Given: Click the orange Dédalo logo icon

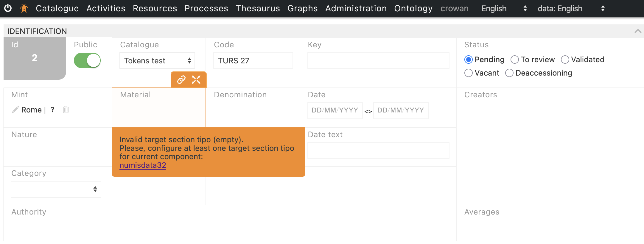Looking at the screenshot, I should (x=24, y=8).
